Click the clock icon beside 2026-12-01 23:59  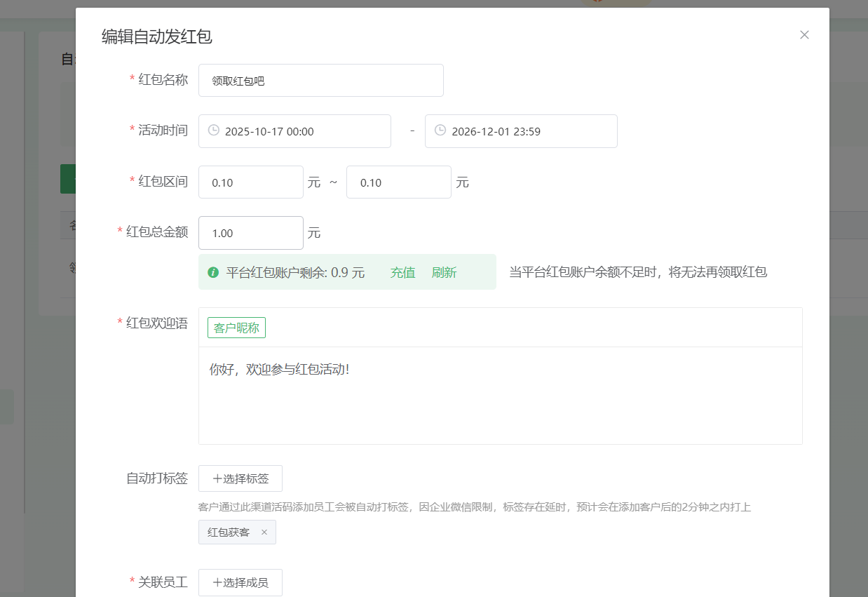(440, 130)
